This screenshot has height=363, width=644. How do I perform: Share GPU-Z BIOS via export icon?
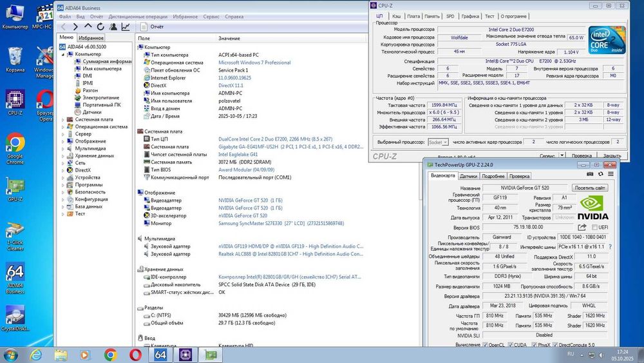pos(582,227)
